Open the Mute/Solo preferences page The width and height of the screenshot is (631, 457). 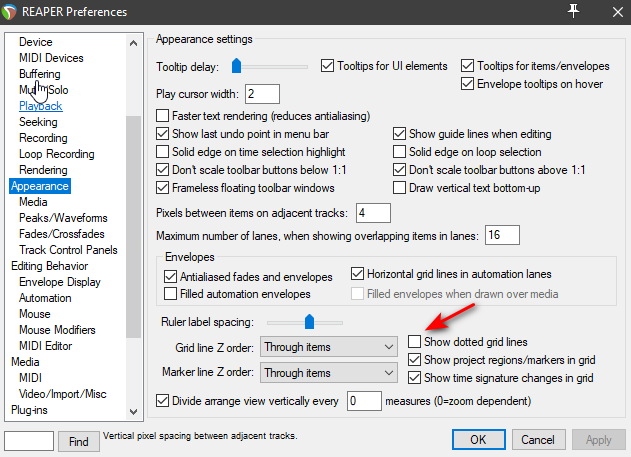tap(43, 90)
